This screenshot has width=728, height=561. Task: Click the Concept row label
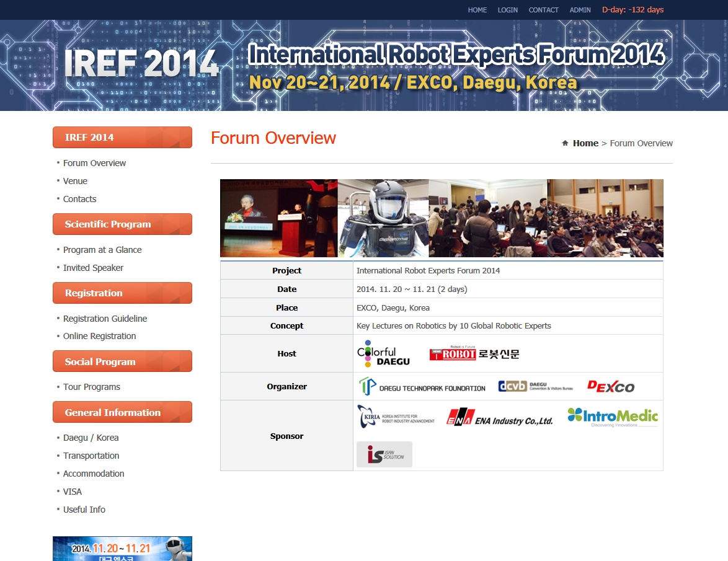pyautogui.click(x=287, y=325)
